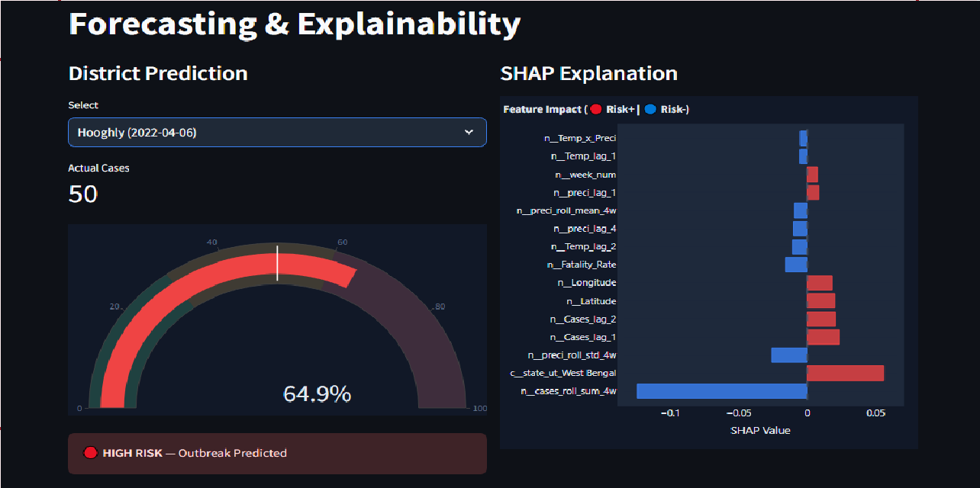
Task: Click the red circle in HIGH RISK alert
Action: click(x=90, y=453)
